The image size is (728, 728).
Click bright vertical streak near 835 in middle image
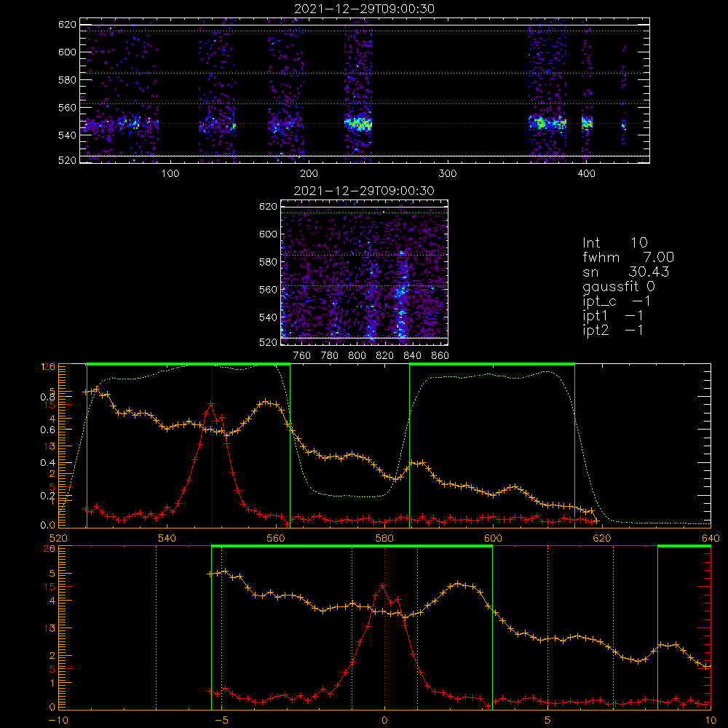pos(401,295)
